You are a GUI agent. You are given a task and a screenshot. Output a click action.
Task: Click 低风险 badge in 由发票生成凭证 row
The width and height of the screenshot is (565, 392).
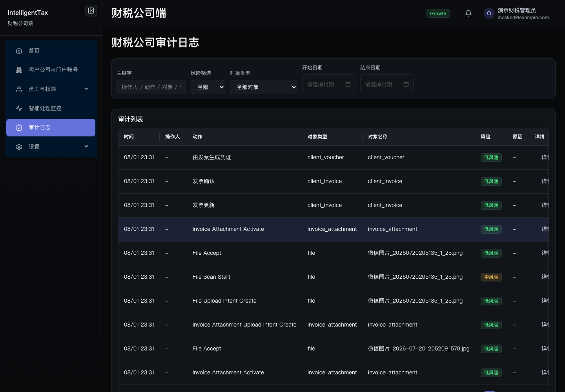click(491, 158)
